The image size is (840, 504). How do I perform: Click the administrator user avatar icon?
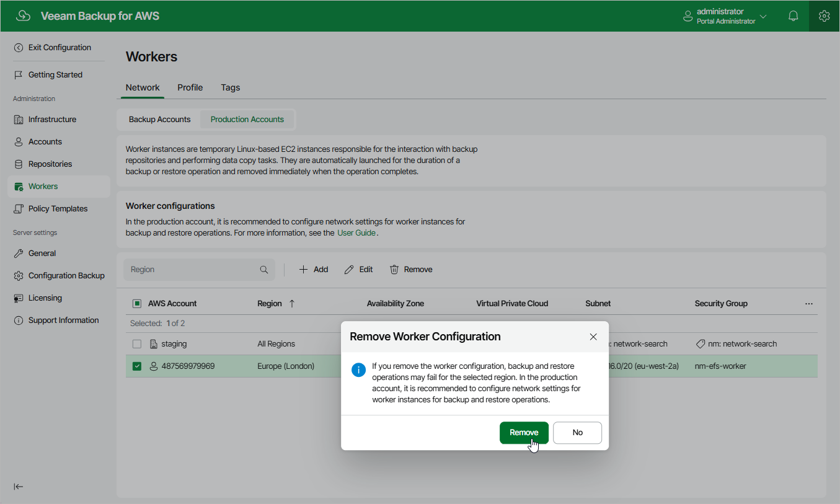(x=687, y=16)
